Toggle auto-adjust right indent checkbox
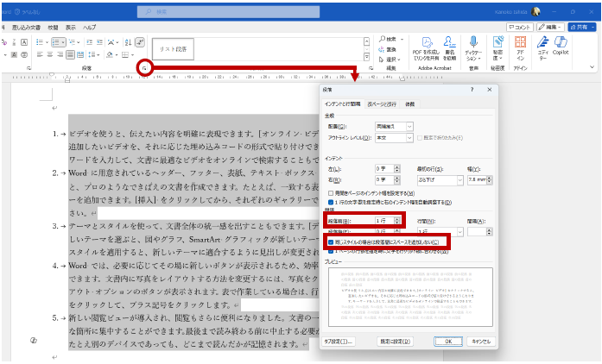This screenshot has height=364, width=602. 331,201
